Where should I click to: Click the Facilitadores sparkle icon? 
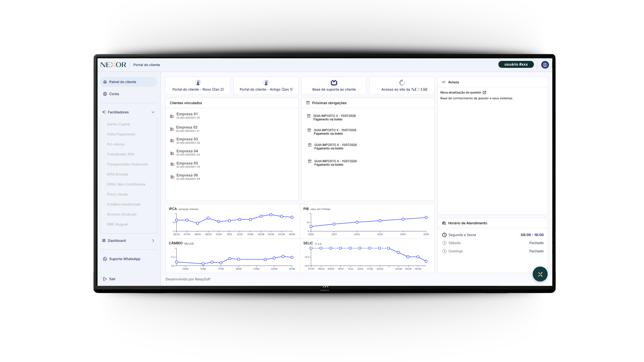tap(104, 112)
